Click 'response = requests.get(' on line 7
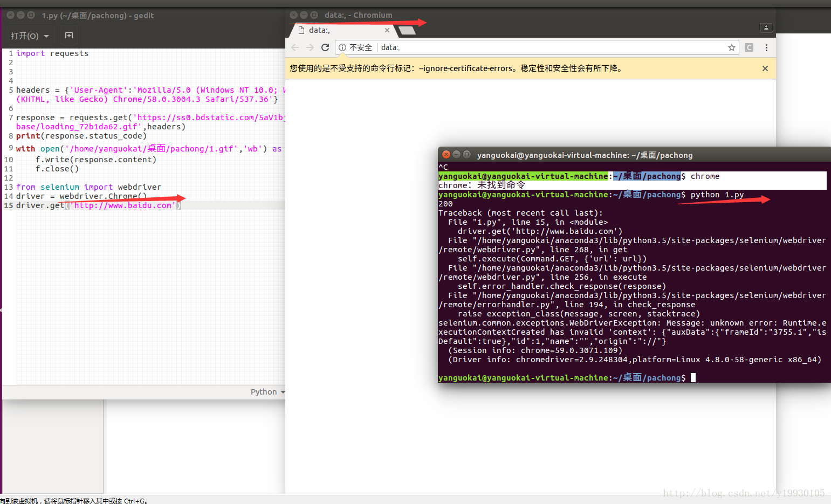 pyautogui.click(x=74, y=118)
